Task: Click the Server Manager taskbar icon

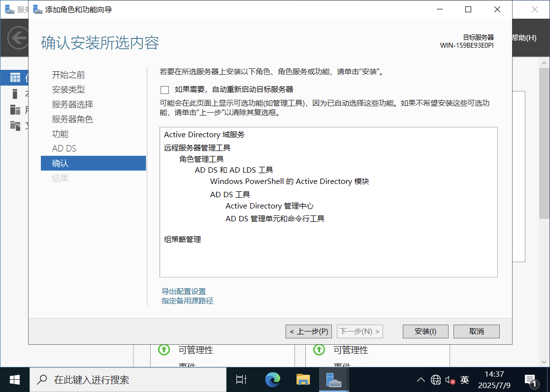Action: (333, 380)
